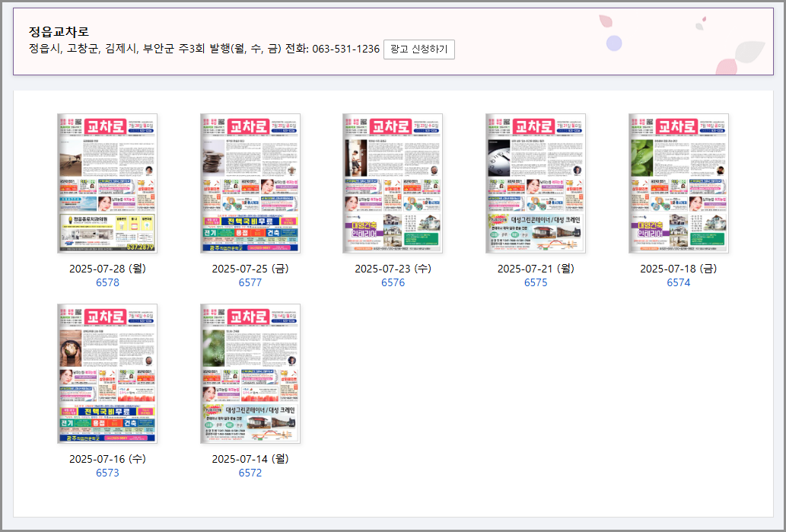View the 2025-07-23 issue cover image
The width and height of the screenshot is (786, 532).
tap(393, 183)
